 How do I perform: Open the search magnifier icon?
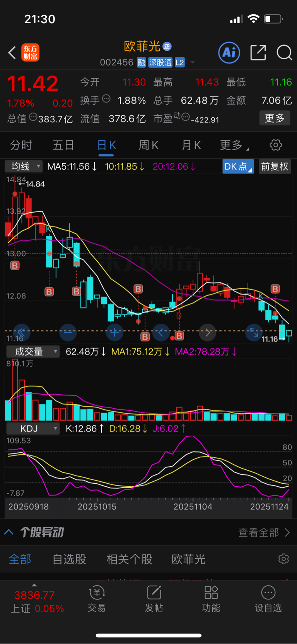(x=284, y=53)
